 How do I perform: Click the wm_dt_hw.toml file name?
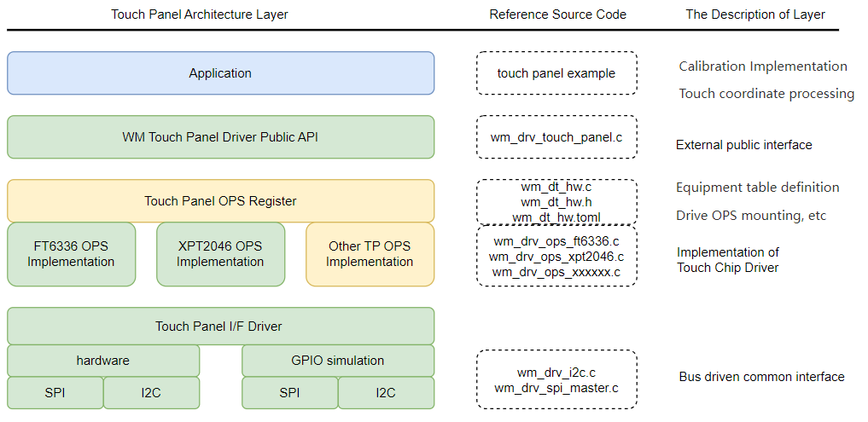[x=556, y=217]
